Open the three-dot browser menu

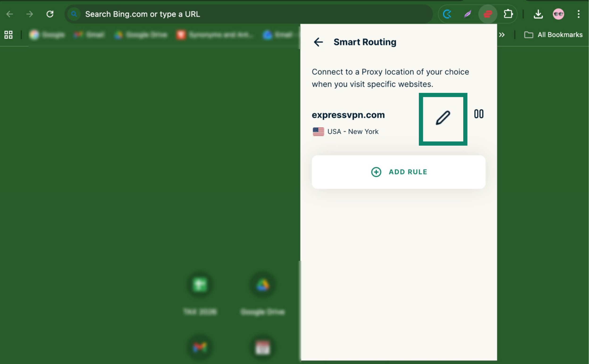pyautogui.click(x=578, y=14)
